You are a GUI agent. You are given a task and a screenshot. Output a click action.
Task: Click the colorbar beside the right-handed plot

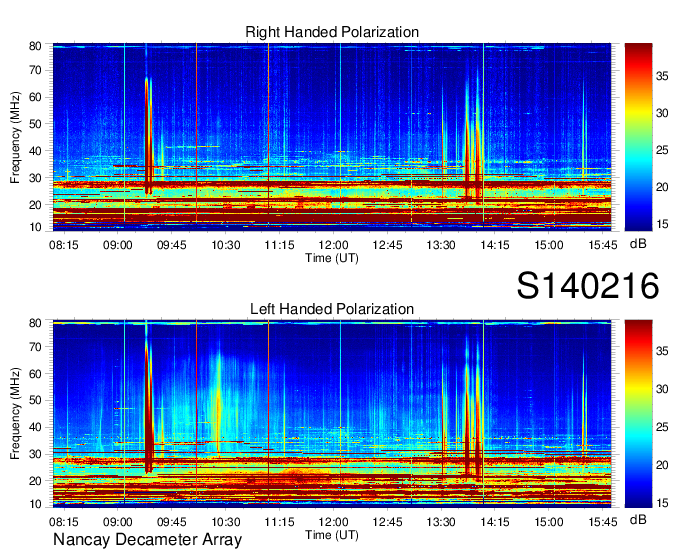pyautogui.click(x=638, y=137)
